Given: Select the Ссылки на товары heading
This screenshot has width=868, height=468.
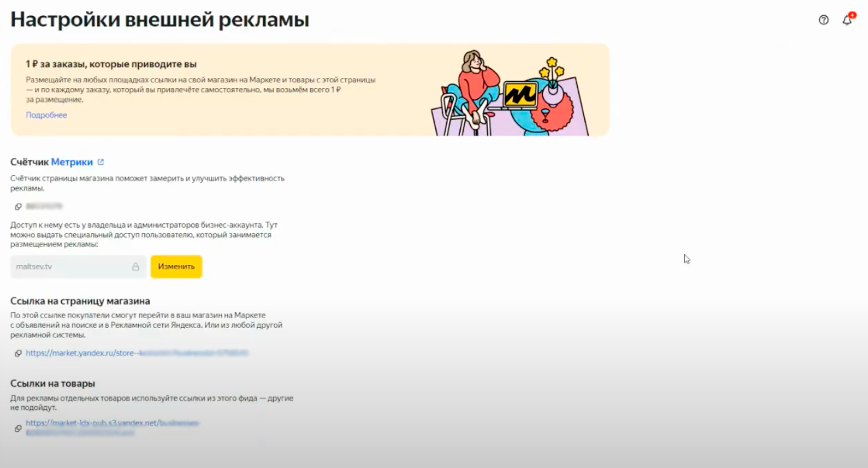Looking at the screenshot, I should (53, 384).
